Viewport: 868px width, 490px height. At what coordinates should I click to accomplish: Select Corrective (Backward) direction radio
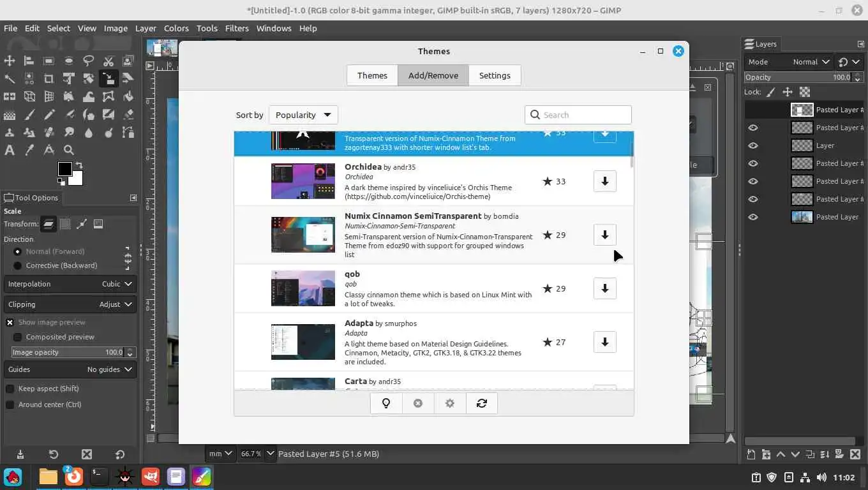pos(17,265)
